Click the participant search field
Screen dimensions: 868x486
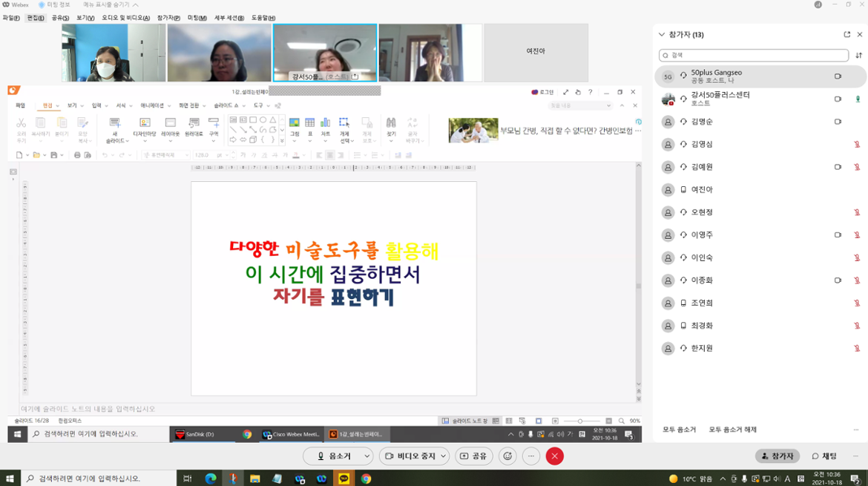pyautogui.click(x=753, y=56)
